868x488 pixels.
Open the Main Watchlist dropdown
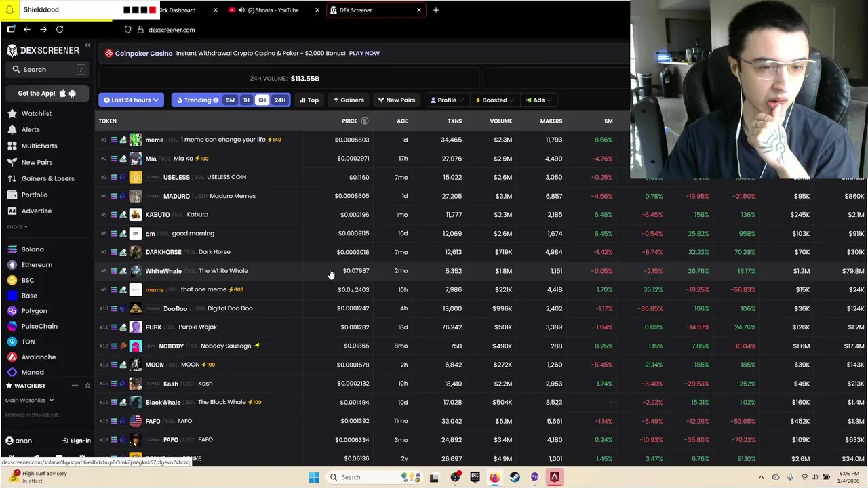pos(29,400)
